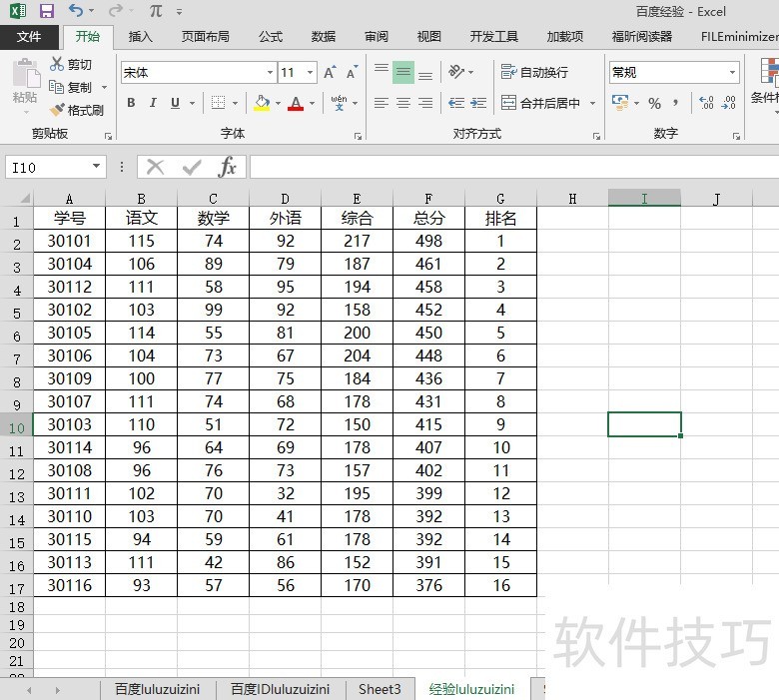
Task: Apply the cell borders button
Action: point(218,103)
